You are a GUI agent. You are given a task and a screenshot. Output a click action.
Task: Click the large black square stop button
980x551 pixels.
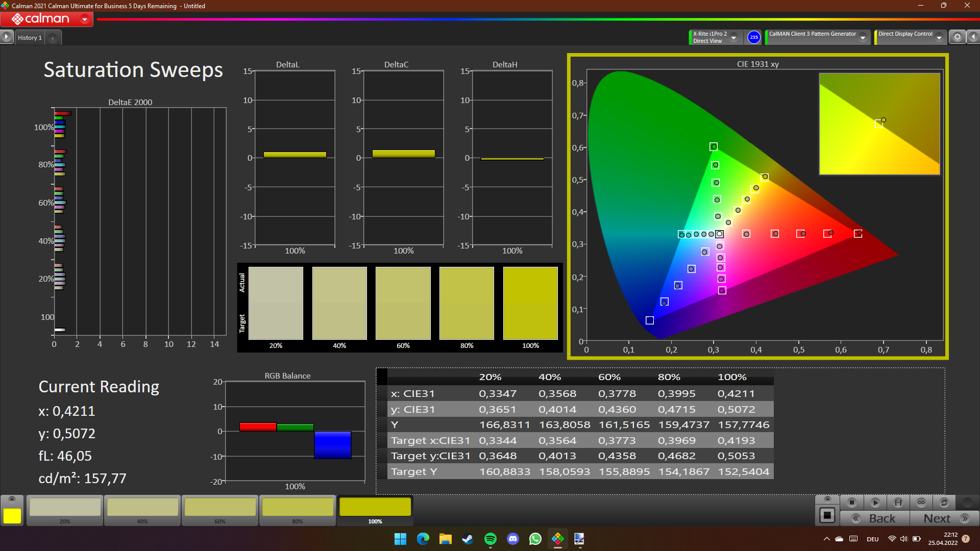[x=827, y=515]
